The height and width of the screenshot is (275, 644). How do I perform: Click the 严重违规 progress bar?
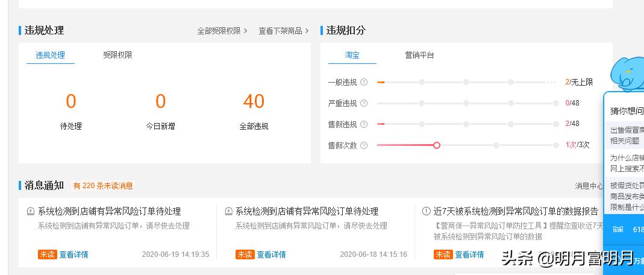468,103
